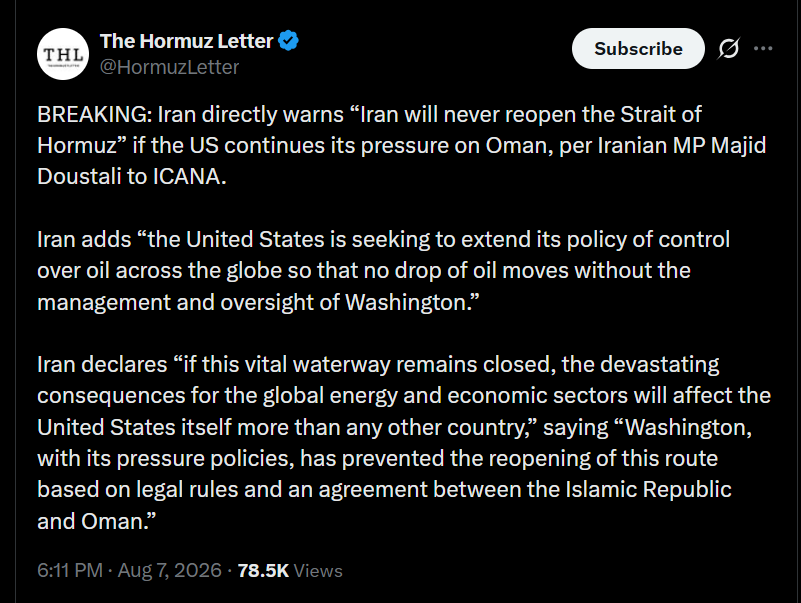Screen dimensions: 801x603
Task: Click the @HormuzLetter handle
Action: [169, 67]
